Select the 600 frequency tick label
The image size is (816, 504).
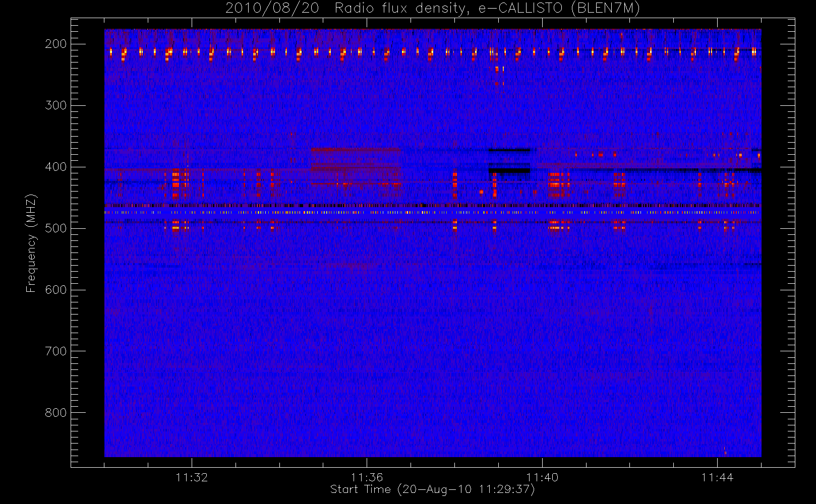[56, 290]
